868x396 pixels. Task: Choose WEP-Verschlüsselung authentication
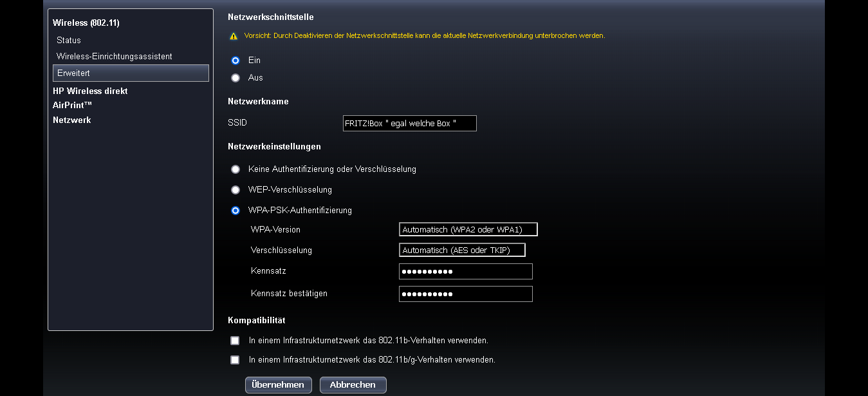click(235, 189)
